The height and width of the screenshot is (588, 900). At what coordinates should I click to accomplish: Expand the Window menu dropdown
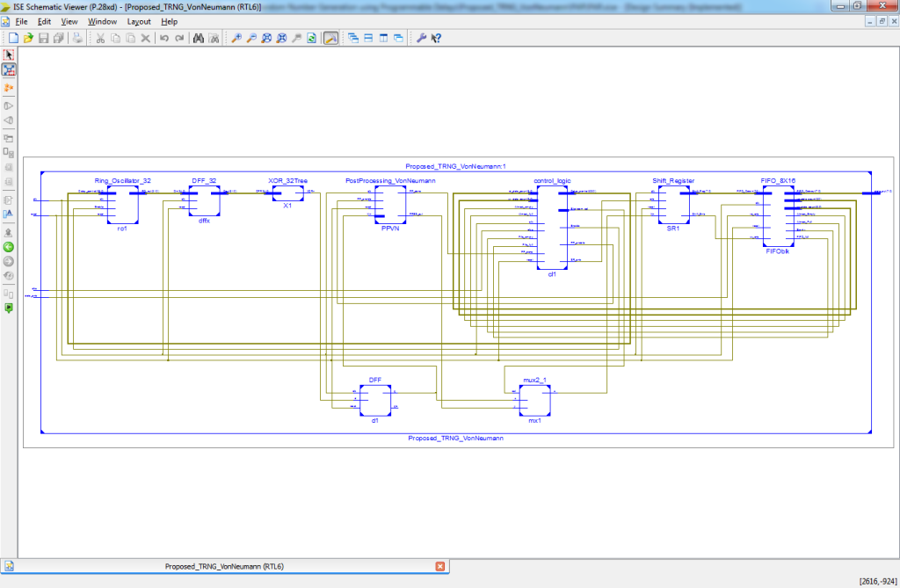coord(102,21)
